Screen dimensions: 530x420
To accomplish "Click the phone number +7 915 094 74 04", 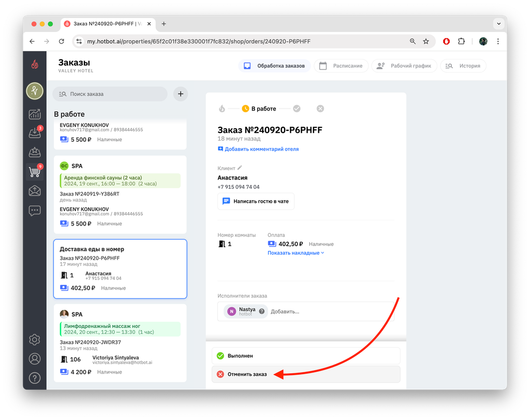I will (239, 187).
